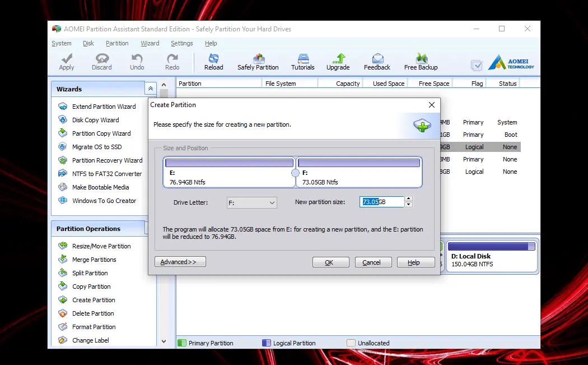This screenshot has height=365, width=588.
Task: Click the Apply checkmark toolbar icon
Action: point(67,58)
